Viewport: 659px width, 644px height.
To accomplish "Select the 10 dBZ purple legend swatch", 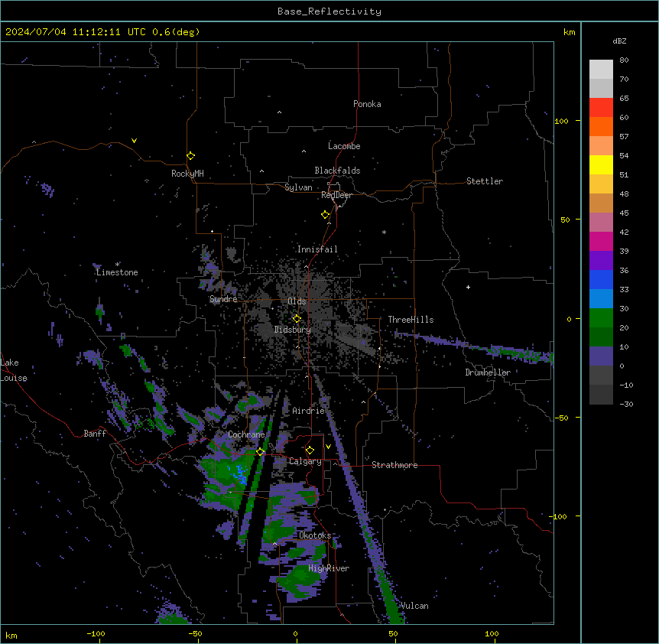I will point(601,356).
